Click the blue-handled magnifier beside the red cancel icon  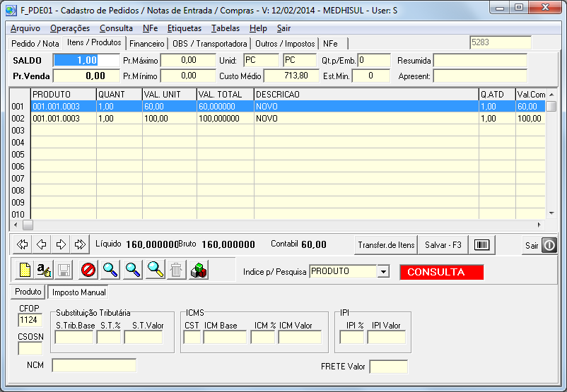point(110,270)
